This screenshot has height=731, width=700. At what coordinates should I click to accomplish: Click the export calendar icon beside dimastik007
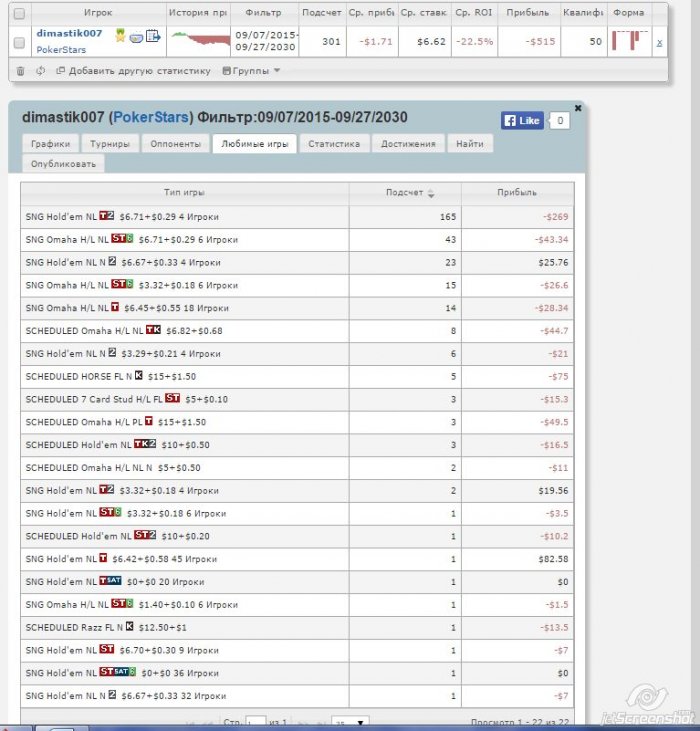coord(153,36)
